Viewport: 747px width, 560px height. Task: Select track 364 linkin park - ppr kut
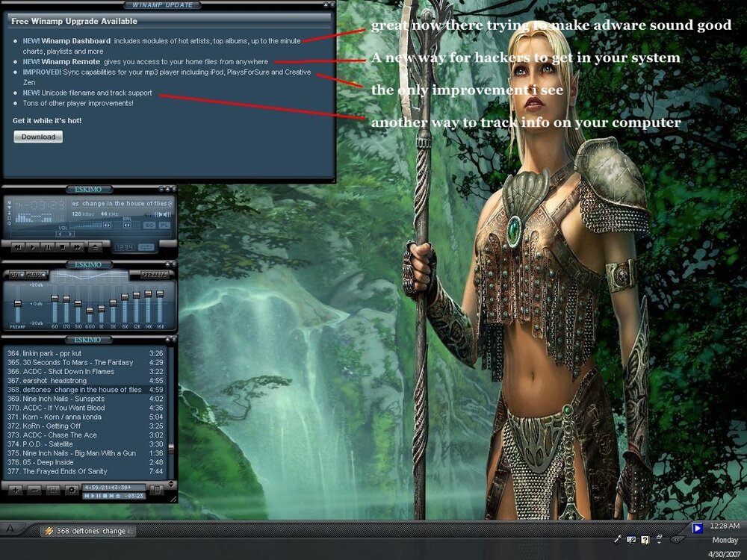pos(85,353)
